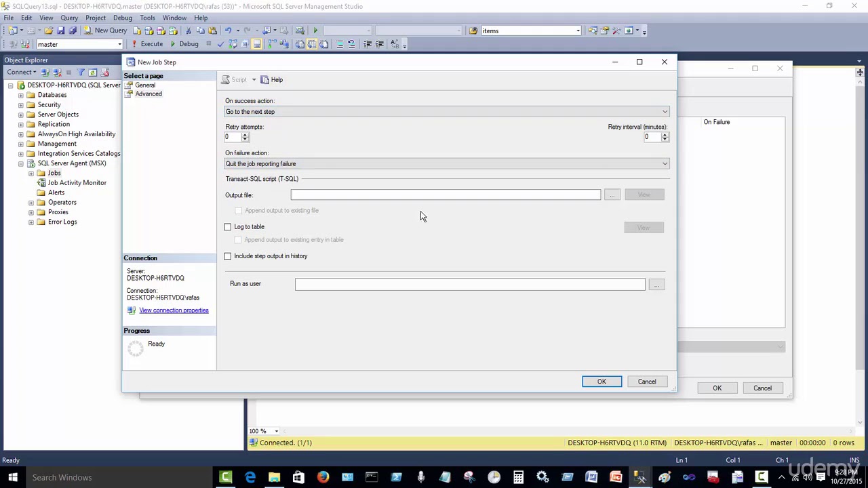This screenshot has width=868, height=488.
Task: Open Job Activity Monitor in Object Explorer
Action: pyautogui.click(x=77, y=183)
